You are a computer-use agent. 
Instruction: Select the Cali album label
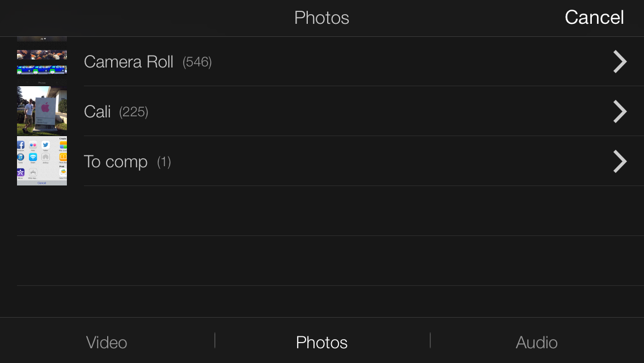point(98,112)
